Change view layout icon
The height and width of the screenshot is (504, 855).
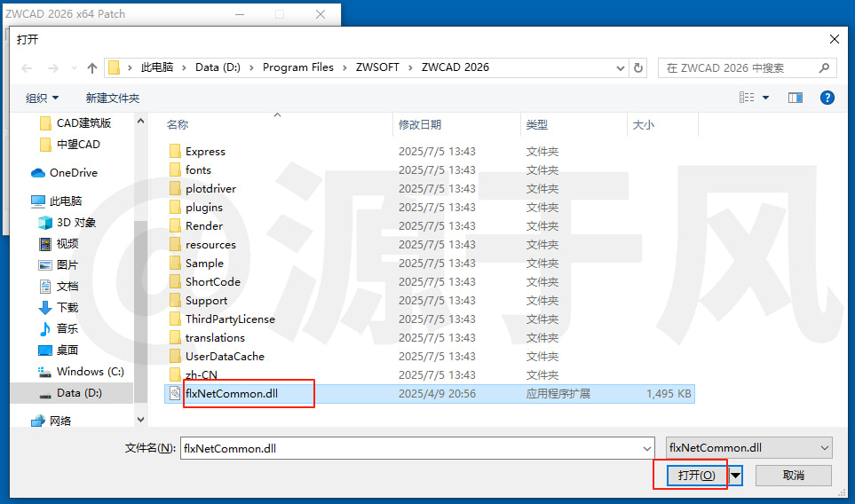tap(747, 98)
